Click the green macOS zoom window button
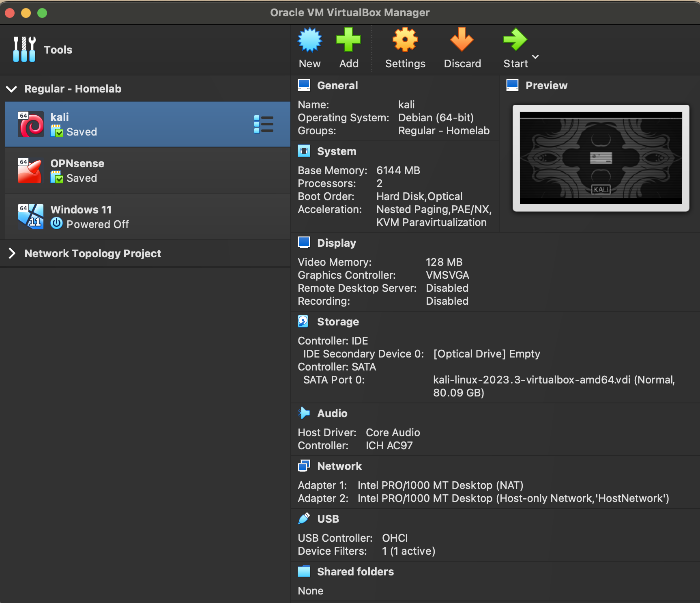 [42, 13]
